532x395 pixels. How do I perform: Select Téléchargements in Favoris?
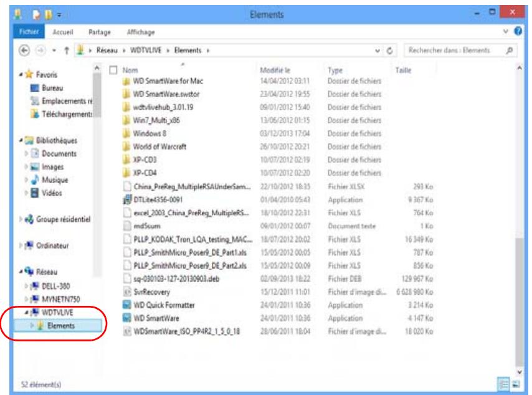67,115
